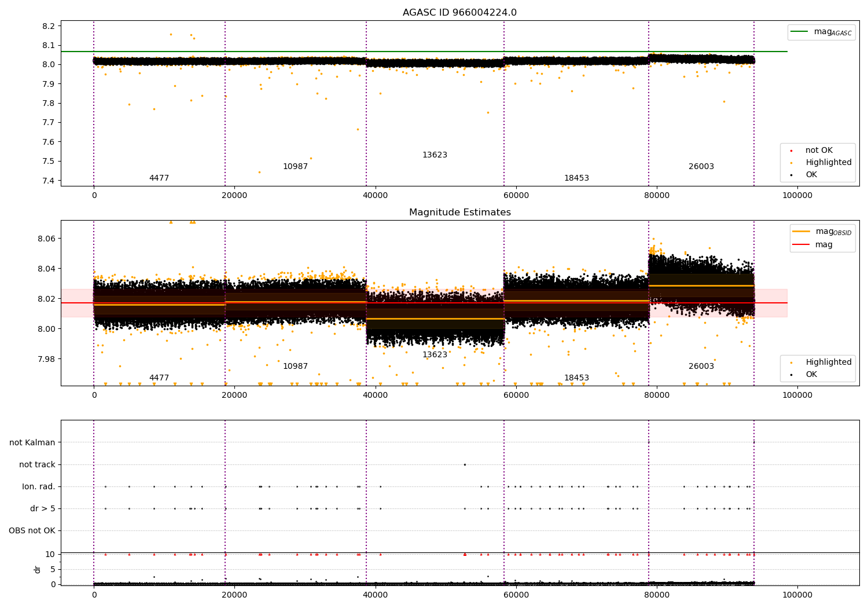Click the 'Ion. rad.' axis label
Screen dimensions: 868x608
coord(39,486)
